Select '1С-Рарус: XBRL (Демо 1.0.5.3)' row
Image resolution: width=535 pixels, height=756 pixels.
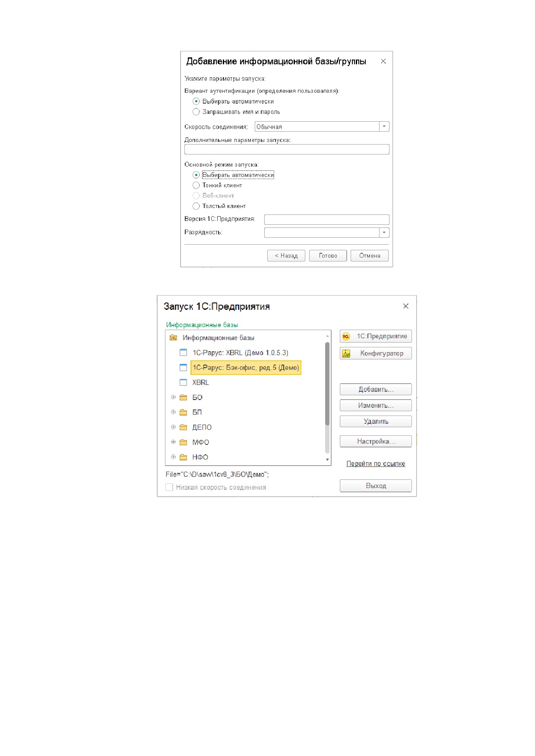click(240, 353)
